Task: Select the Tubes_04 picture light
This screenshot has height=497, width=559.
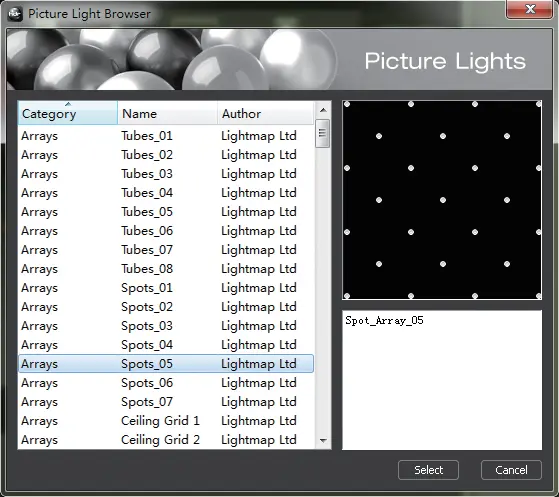Action: 166,193
